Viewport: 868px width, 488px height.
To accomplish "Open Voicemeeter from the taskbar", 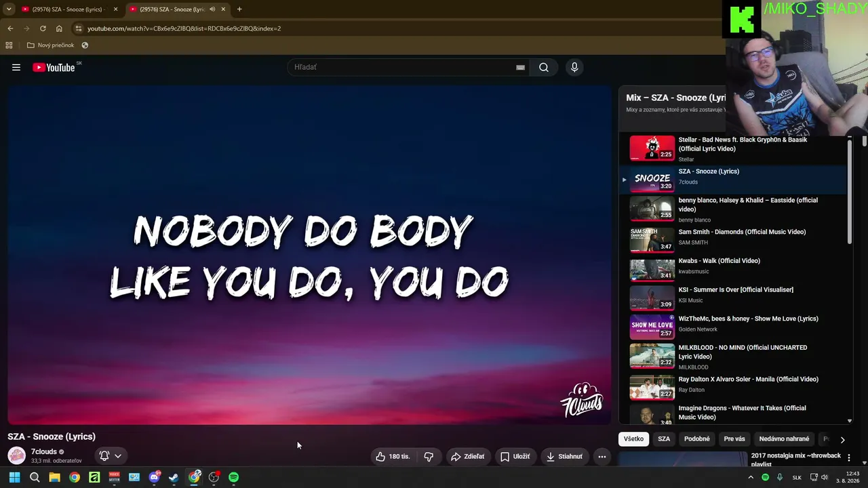I will (114, 477).
